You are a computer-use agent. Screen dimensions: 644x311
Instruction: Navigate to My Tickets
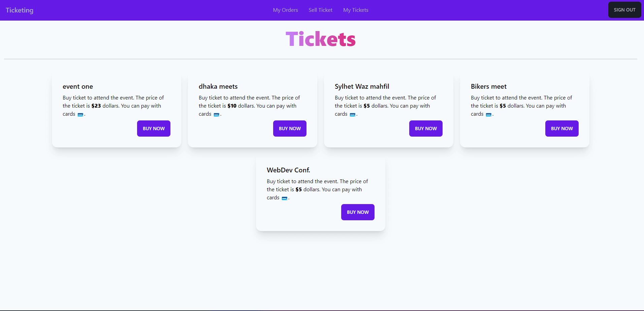tap(356, 10)
